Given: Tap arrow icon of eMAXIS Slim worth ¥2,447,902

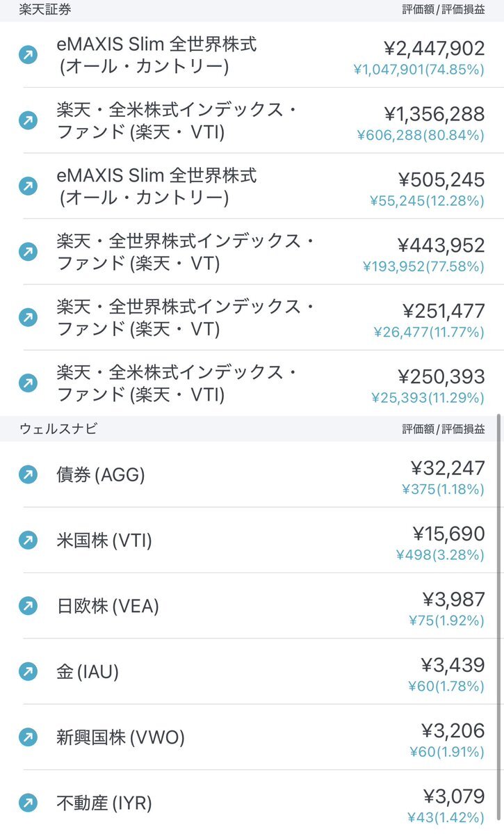Looking at the screenshot, I should (x=29, y=55).
